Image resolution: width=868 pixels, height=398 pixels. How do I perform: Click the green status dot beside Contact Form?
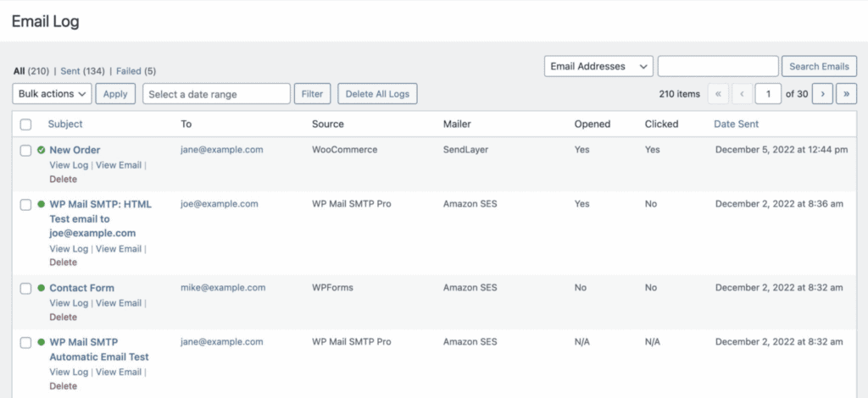click(41, 288)
